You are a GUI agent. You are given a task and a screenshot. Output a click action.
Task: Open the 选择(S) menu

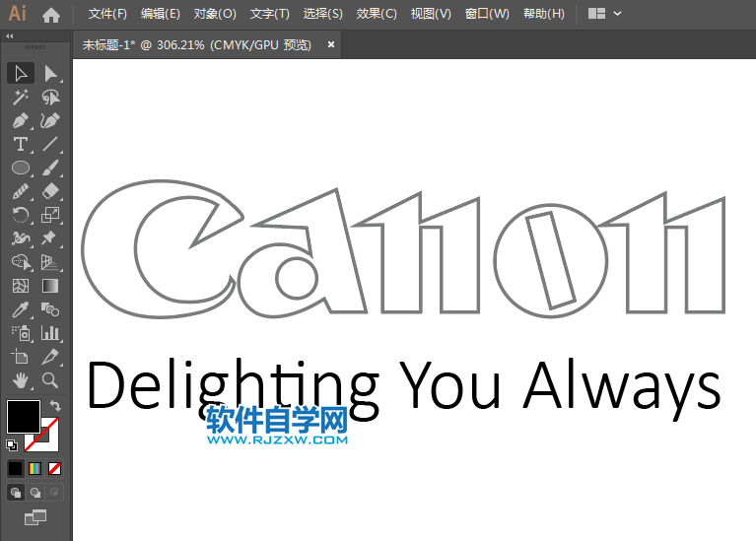point(322,14)
